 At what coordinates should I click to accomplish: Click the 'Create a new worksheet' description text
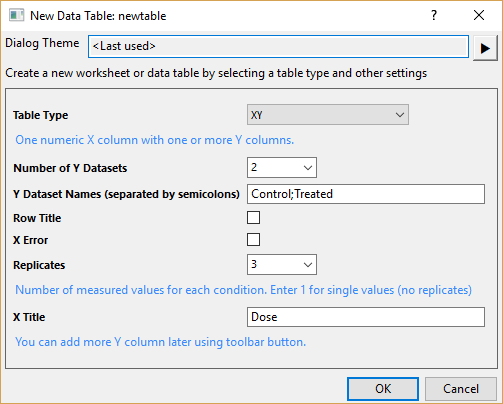tap(216, 73)
